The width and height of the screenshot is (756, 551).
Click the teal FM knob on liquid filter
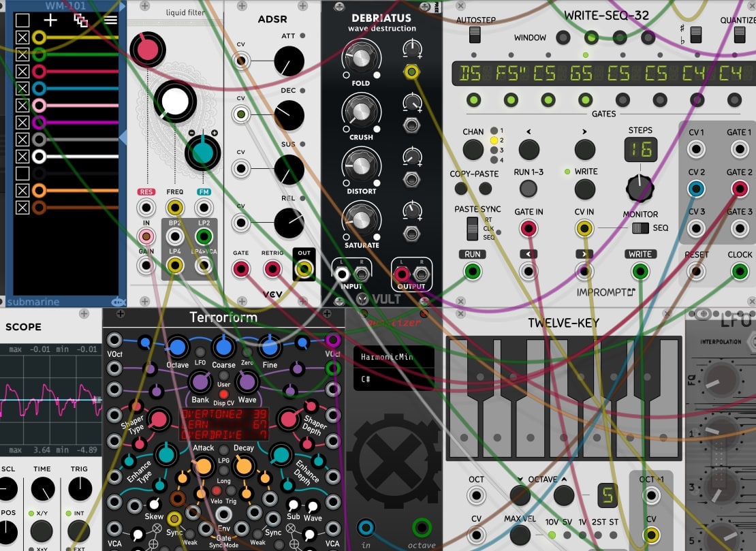(203, 153)
